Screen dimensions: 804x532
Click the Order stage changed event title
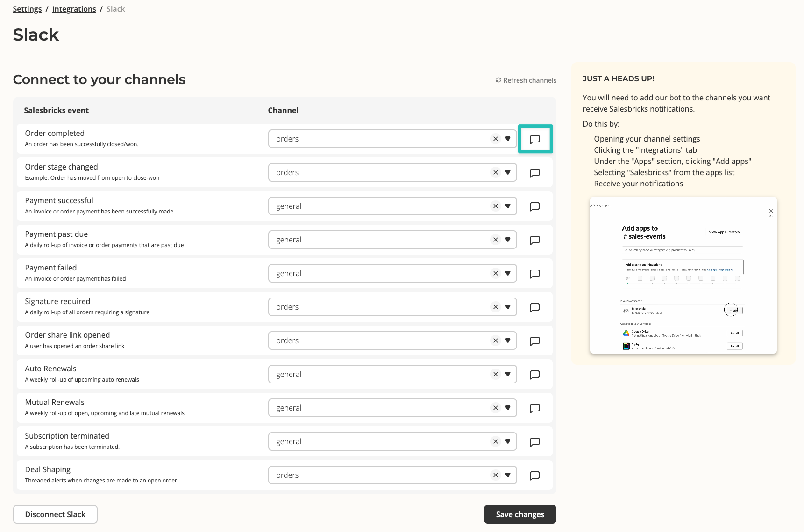61,167
